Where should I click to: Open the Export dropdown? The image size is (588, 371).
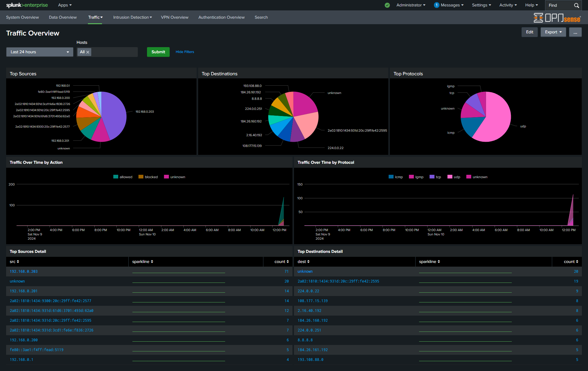pos(553,32)
